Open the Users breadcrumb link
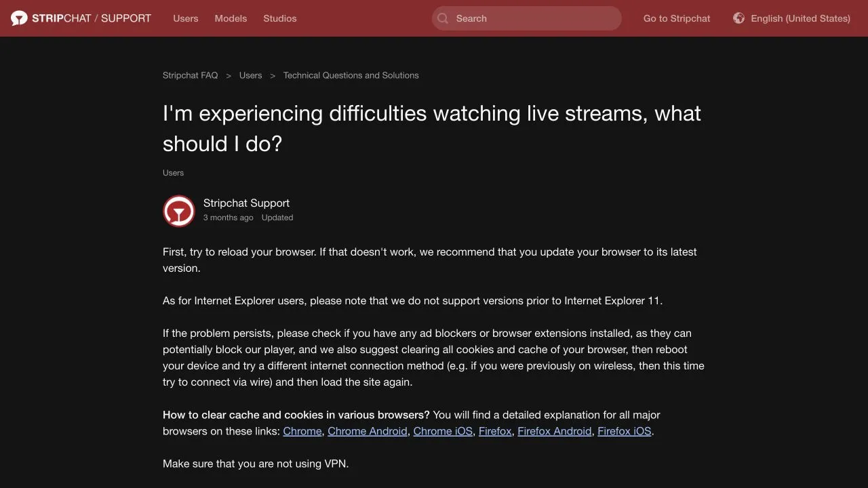Viewport: 868px width, 488px height. click(x=251, y=75)
